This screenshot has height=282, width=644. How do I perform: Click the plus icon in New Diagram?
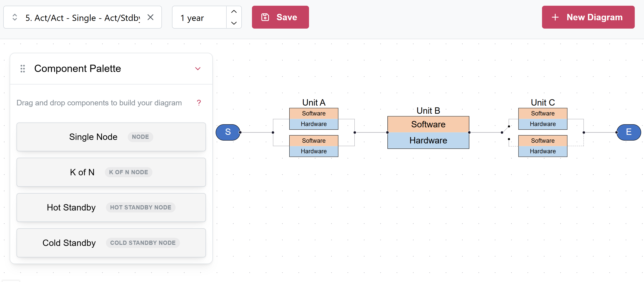point(555,17)
